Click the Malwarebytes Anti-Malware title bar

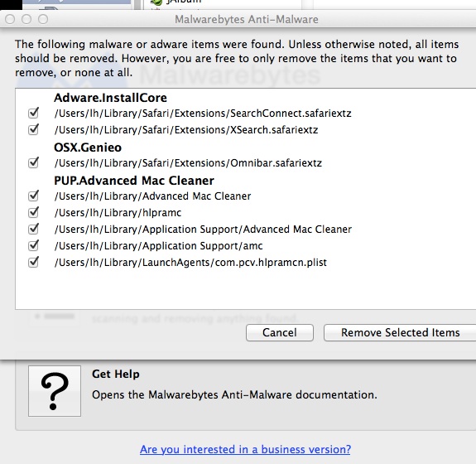coord(247,19)
